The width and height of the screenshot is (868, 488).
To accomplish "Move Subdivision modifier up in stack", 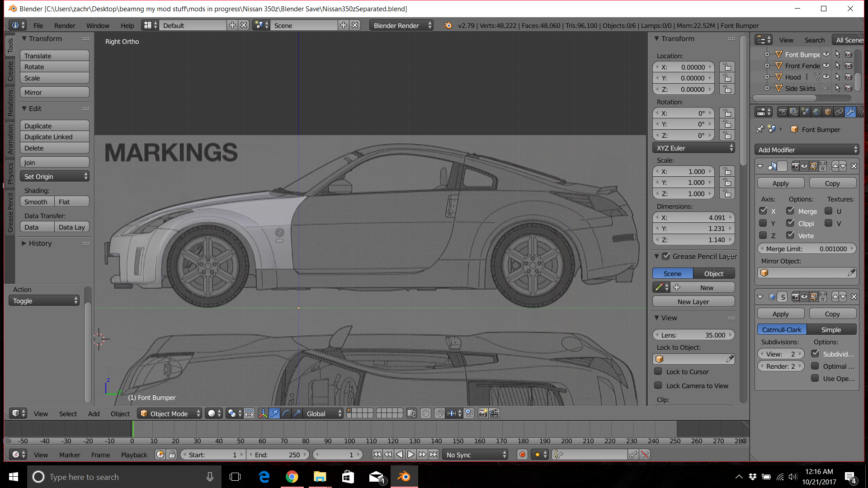I will click(x=835, y=297).
